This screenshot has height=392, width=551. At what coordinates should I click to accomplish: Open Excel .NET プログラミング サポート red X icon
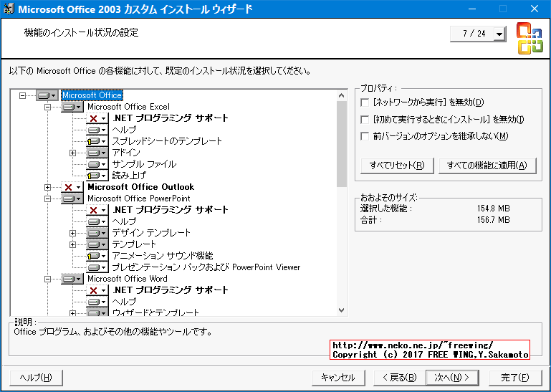(97, 118)
